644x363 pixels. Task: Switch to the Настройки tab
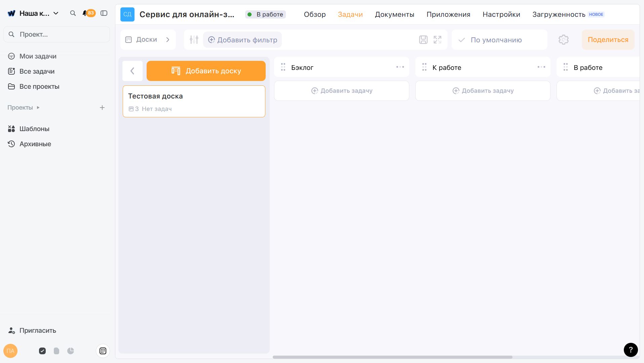[501, 14]
